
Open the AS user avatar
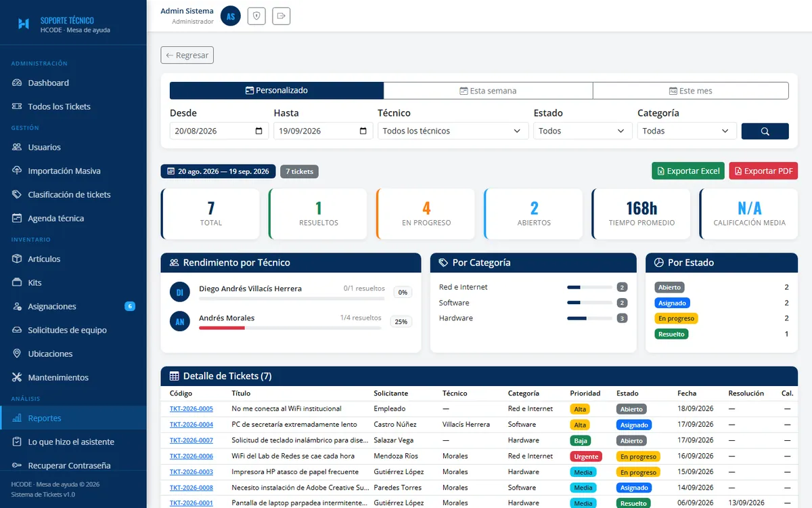click(x=231, y=16)
